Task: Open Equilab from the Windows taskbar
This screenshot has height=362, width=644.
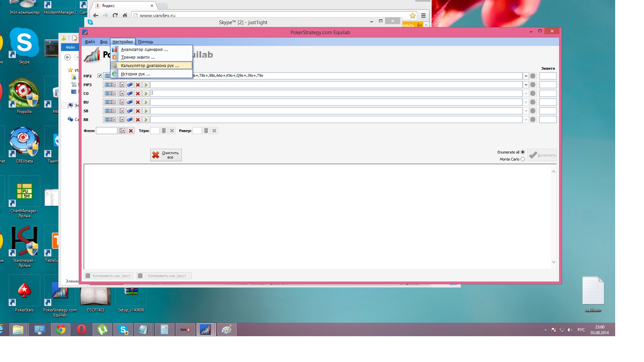Action: tap(205, 330)
